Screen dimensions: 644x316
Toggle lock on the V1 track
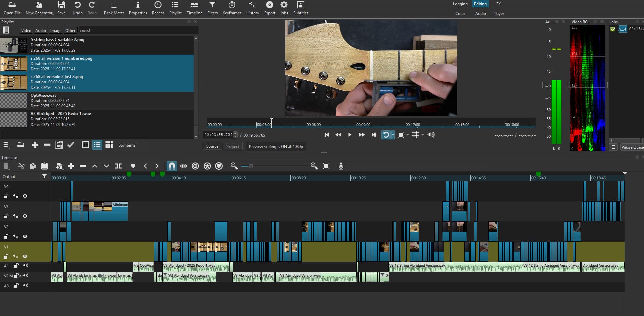(6, 256)
